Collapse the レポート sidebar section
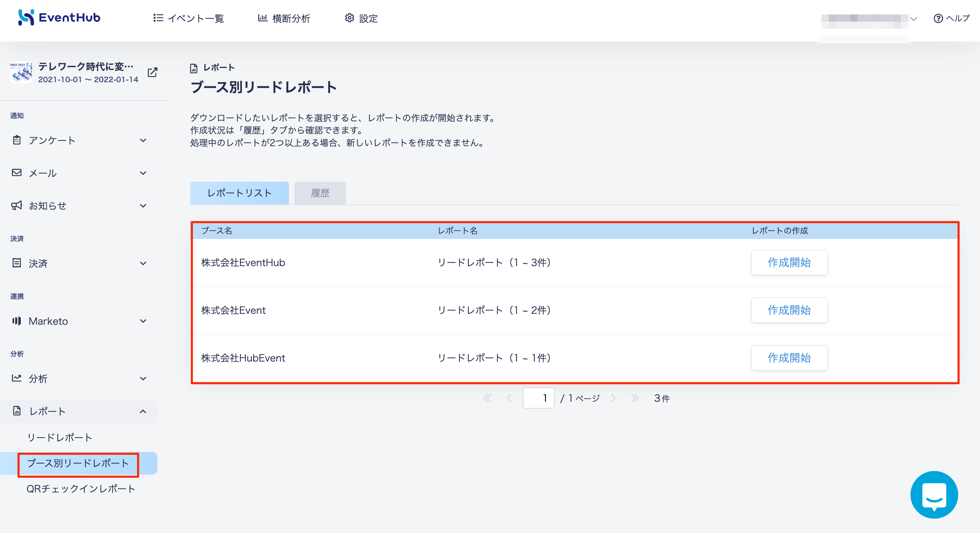 tap(79, 411)
